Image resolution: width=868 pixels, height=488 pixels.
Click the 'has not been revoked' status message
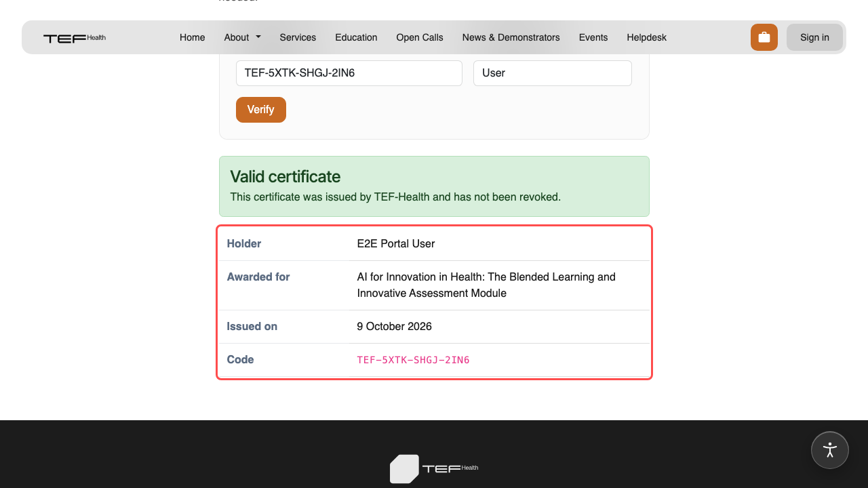pos(395,197)
